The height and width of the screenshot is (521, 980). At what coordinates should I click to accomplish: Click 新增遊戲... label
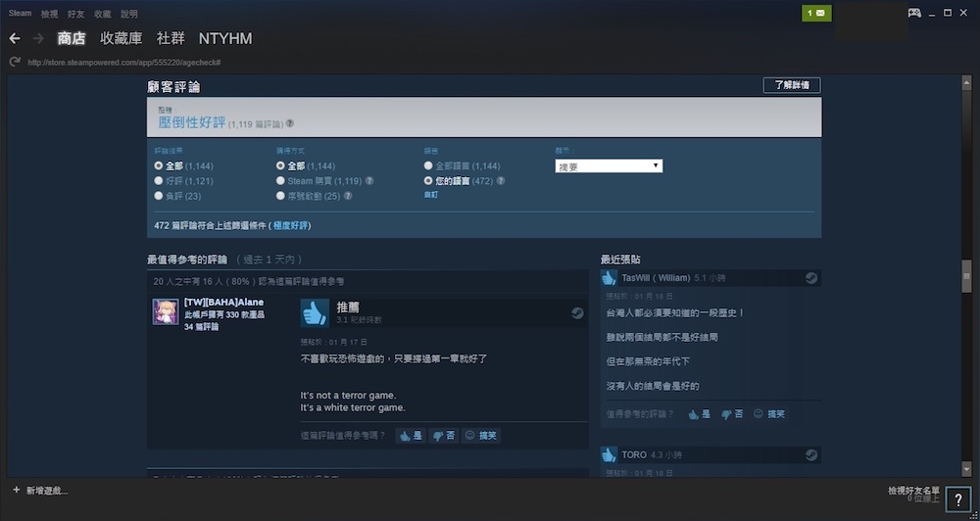click(47, 491)
